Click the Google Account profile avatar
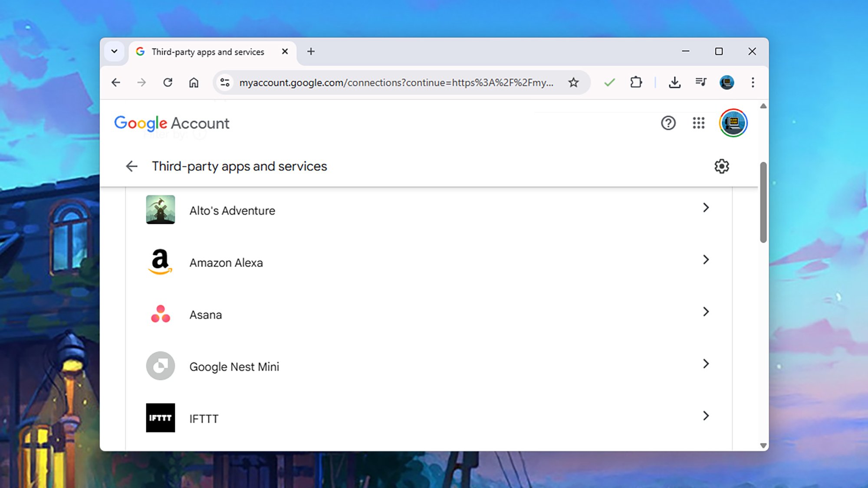This screenshot has height=488, width=868. [x=734, y=123]
